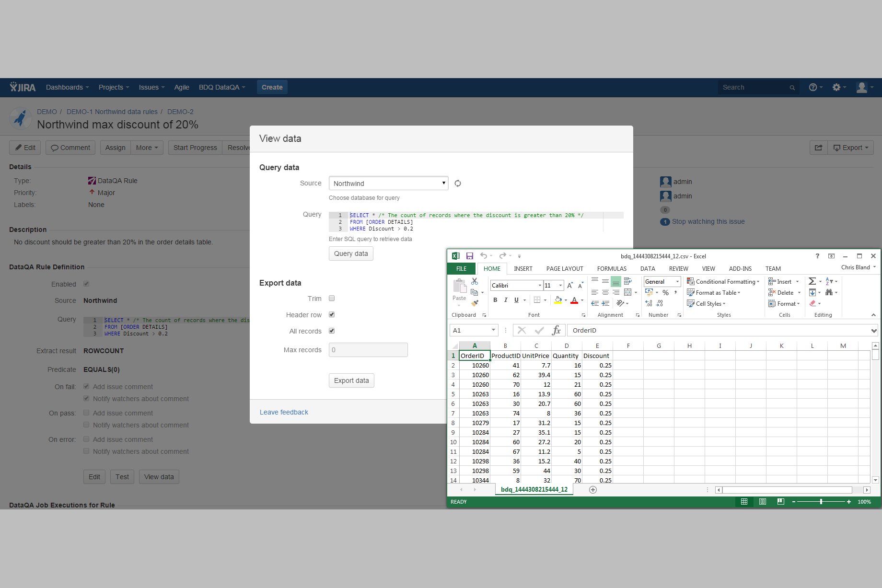
Task: Expand the Conditional Formatting menu
Action: (723, 281)
